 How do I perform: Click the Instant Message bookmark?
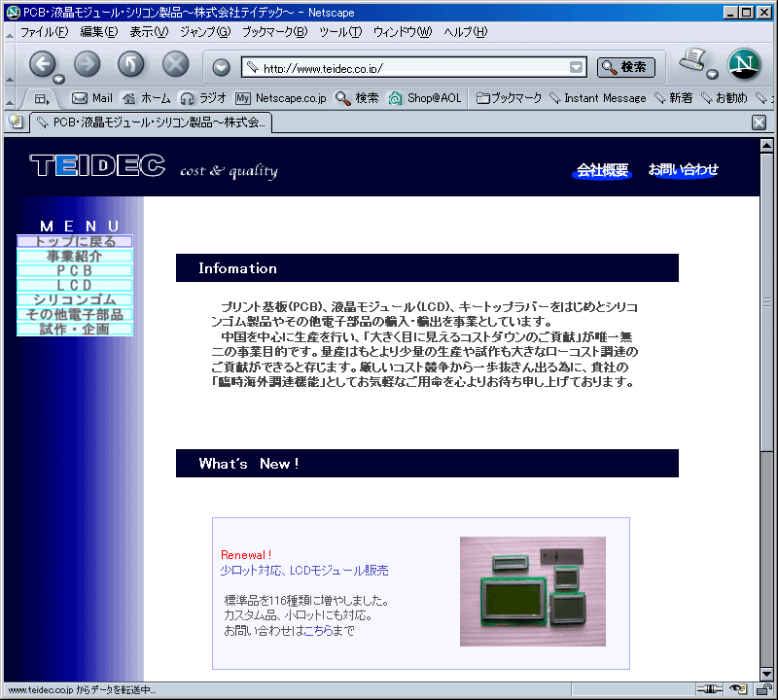598,98
